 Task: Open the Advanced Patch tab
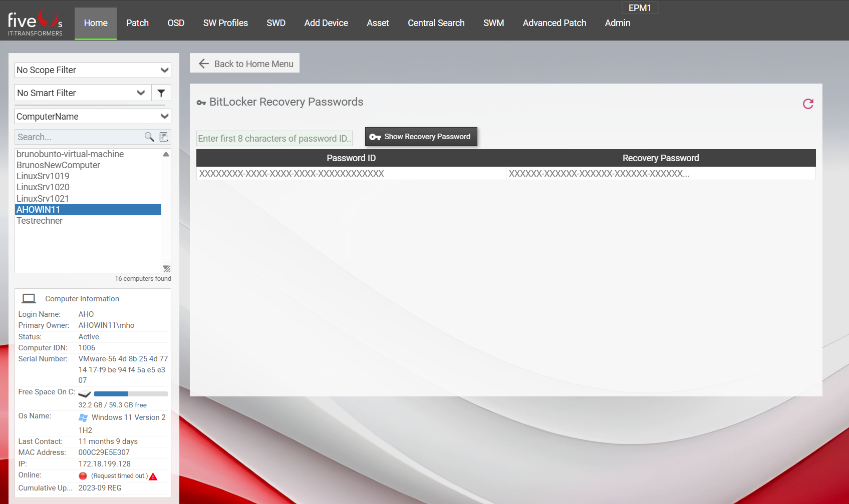point(554,23)
